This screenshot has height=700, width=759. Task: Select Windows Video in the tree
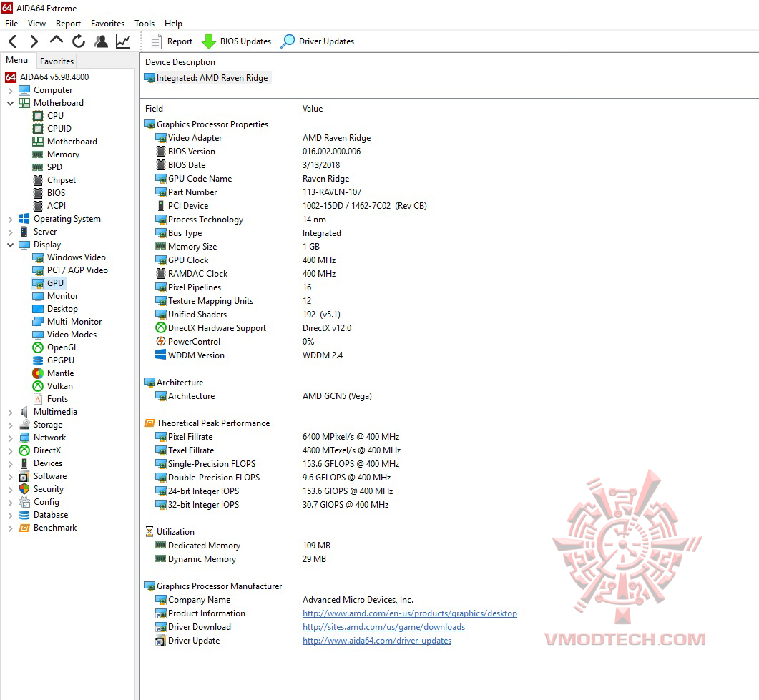(69, 257)
